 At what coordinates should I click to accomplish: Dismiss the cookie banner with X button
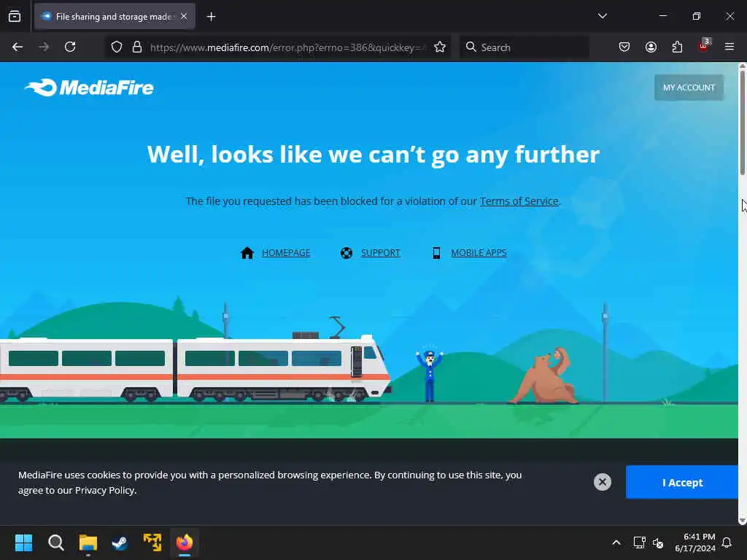coord(602,482)
